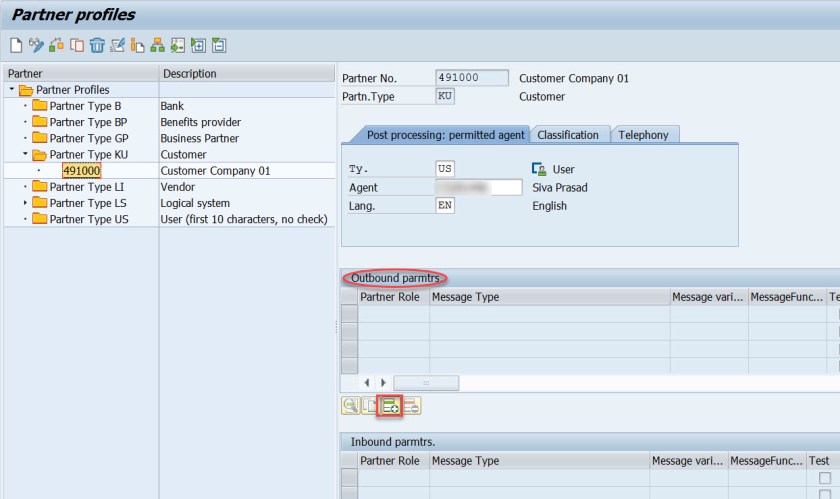Image resolution: width=840 pixels, height=499 pixels.
Task: Expand the Partner Type B node
Action: (x=25, y=106)
